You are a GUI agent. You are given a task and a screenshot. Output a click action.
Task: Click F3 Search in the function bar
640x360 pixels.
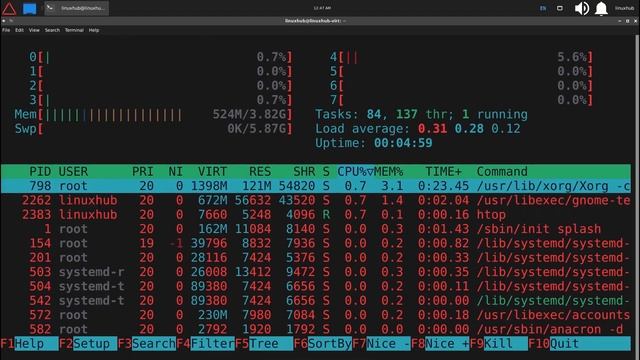(147, 344)
